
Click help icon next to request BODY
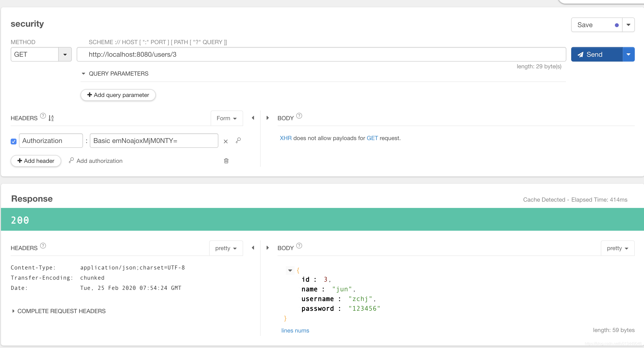[299, 116]
